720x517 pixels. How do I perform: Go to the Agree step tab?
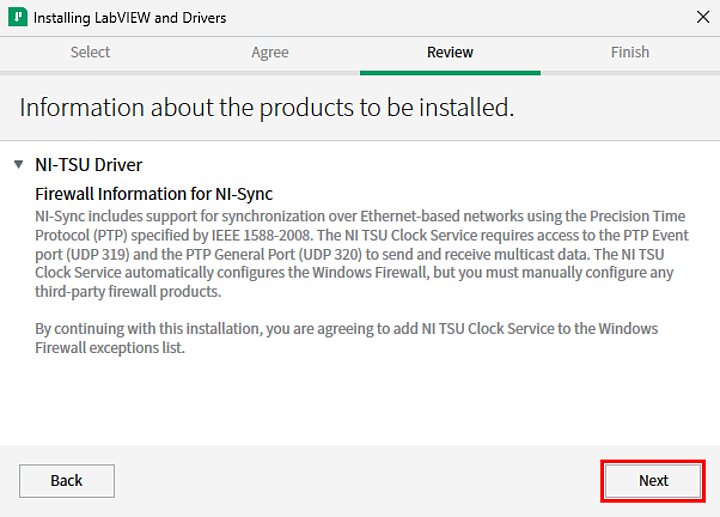(x=270, y=52)
